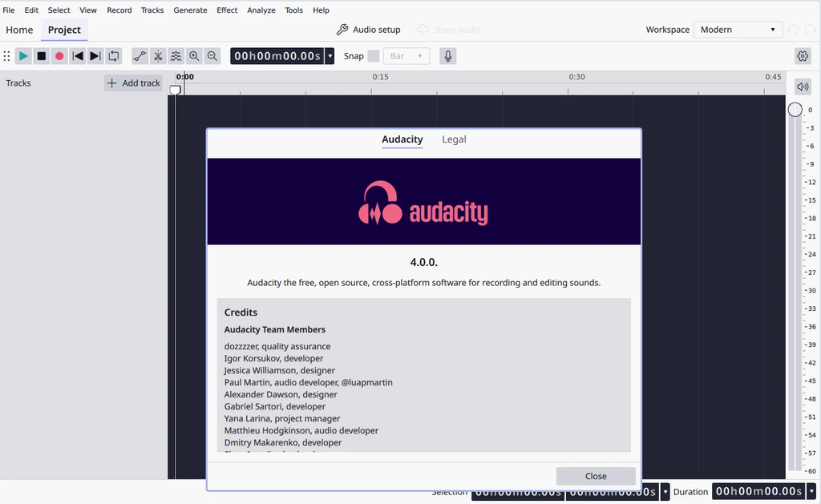Open the Record menu
The height and width of the screenshot is (504, 821).
tap(119, 10)
